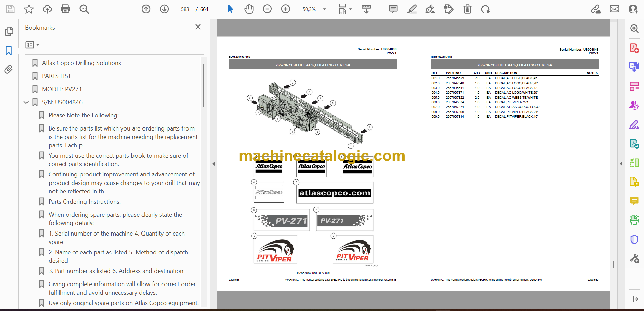Go to the previous page
Screen dimensions: 644x311
(x=146, y=9)
